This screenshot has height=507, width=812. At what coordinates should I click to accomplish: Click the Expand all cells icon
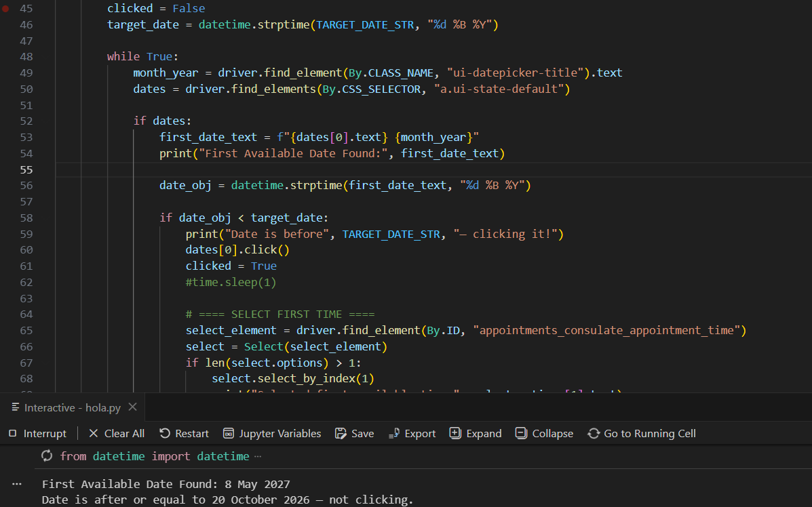point(455,433)
